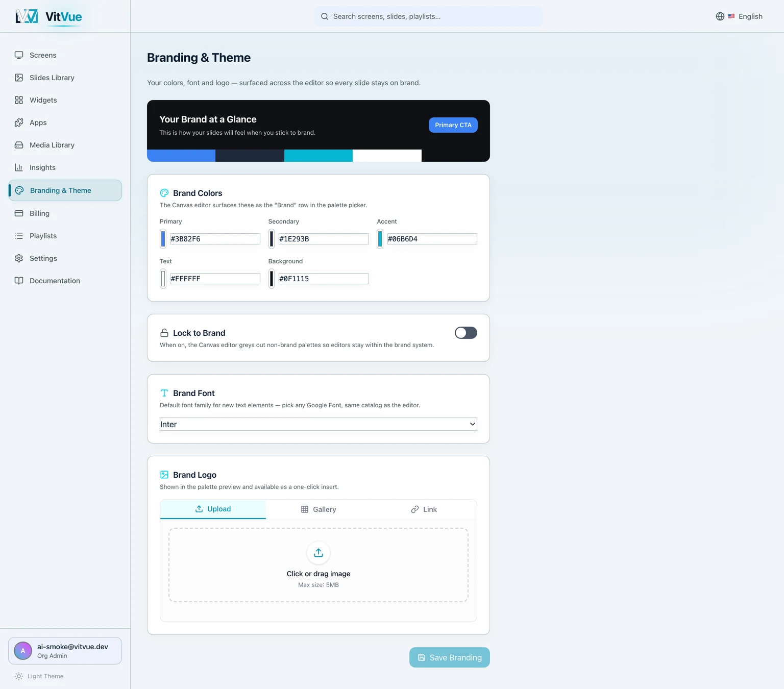This screenshot has width=784, height=689.
Task: Click the disk icon on Save Branding
Action: click(422, 657)
